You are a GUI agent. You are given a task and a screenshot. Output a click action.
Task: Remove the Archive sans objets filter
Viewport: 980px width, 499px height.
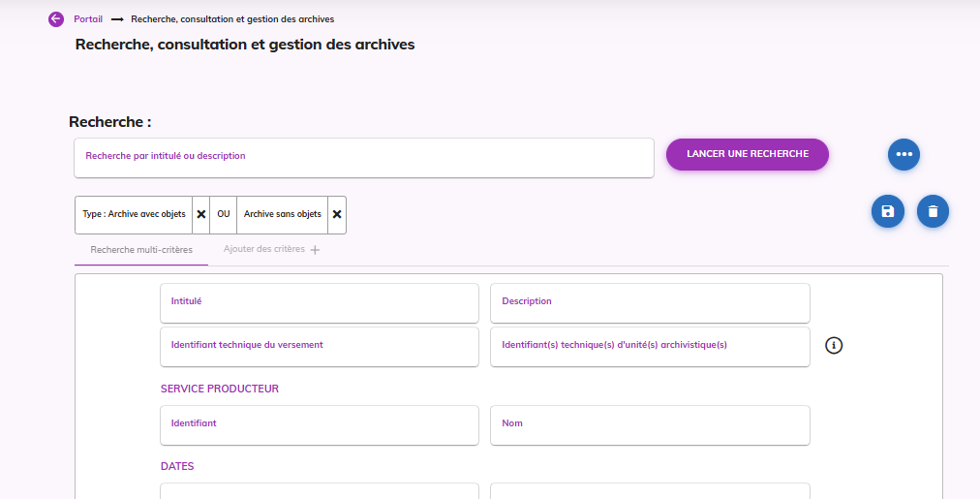[x=337, y=215]
